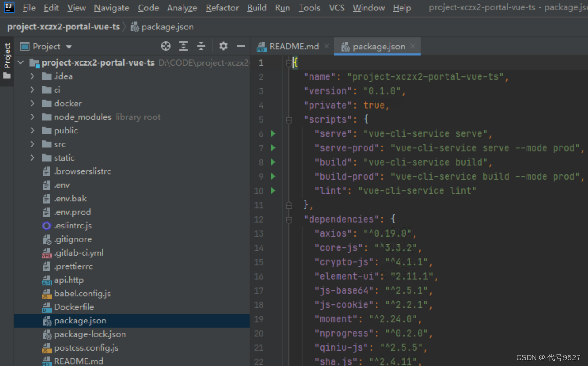
Task: Click the Locate/Select Opened File target icon
Action: pos(166,46)
